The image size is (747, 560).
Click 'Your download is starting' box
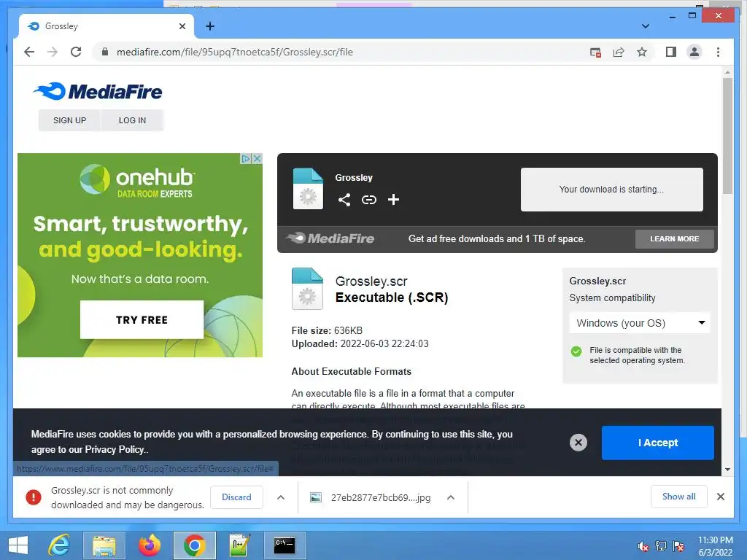(x=612, y=189)
